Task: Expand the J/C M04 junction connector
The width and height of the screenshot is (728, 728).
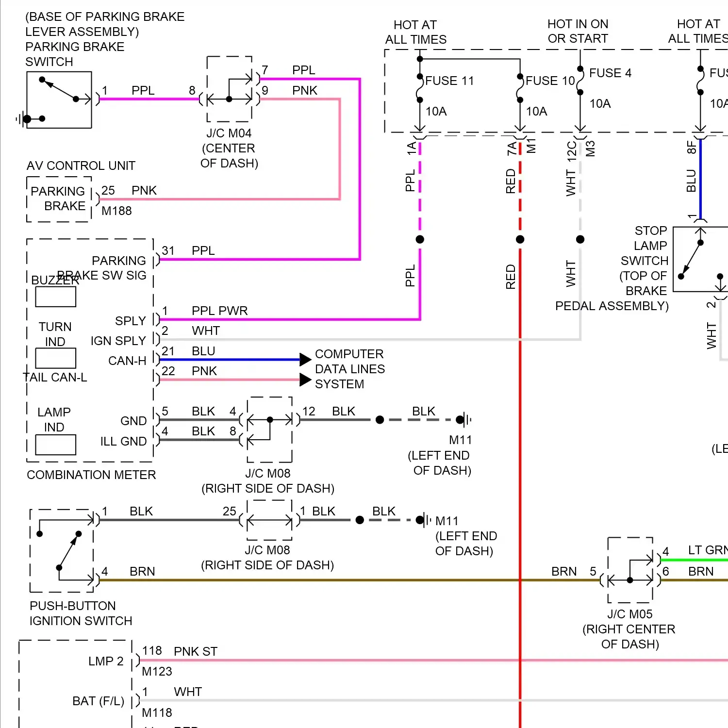Action: click(x=229, y=89)
